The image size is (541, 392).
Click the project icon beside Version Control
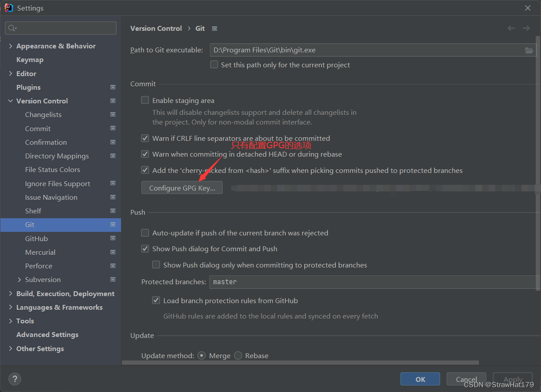point(113,101)
